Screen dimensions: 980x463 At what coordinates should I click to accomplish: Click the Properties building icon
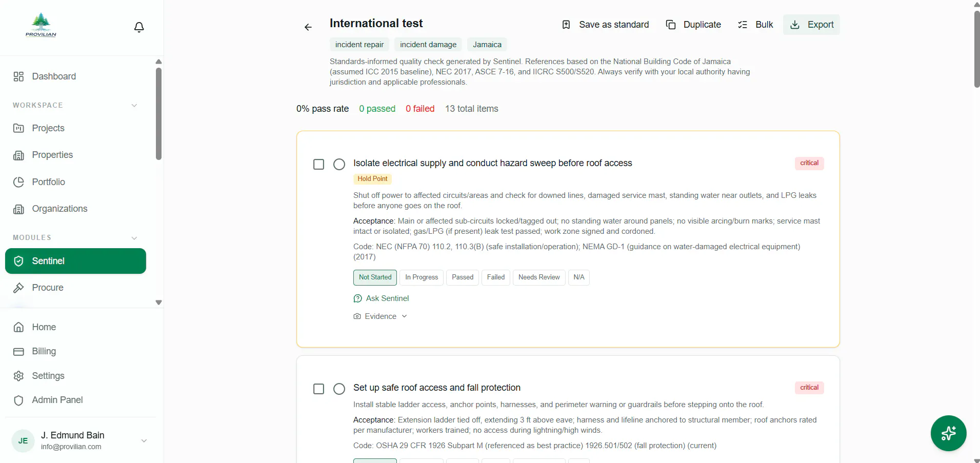(18, 155)
